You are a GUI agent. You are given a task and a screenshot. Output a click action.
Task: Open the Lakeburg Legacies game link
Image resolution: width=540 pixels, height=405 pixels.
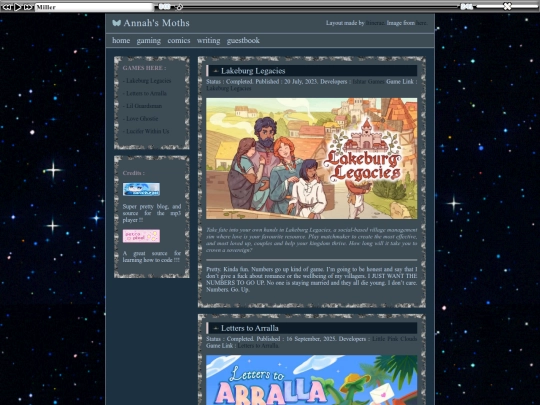coord(229,89)
